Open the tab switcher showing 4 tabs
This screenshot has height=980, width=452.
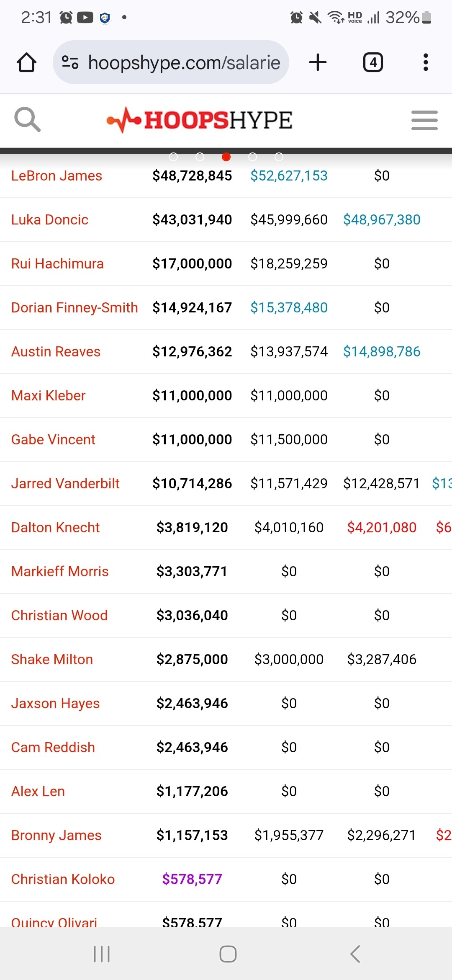pos(373,62)
